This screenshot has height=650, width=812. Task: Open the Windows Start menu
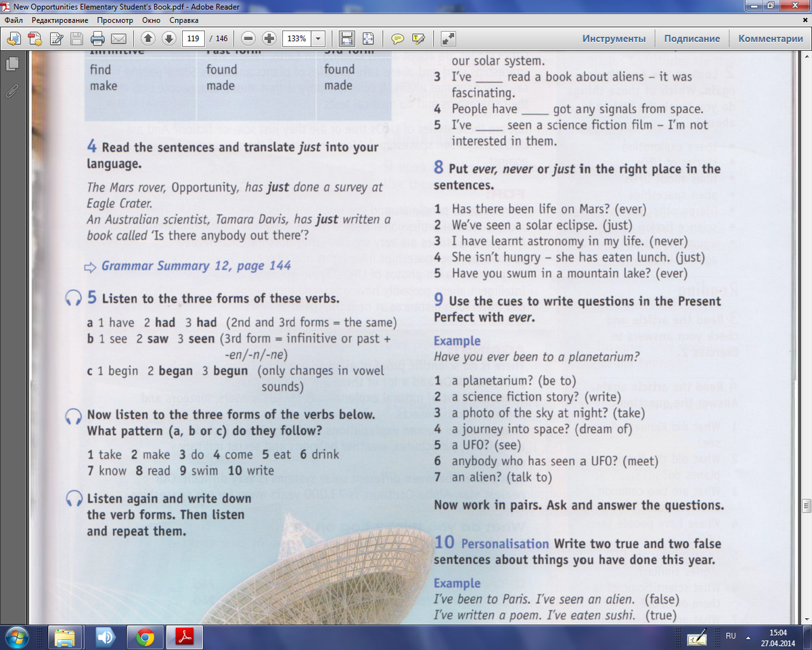pyautogui.click(x=16, y=637)
